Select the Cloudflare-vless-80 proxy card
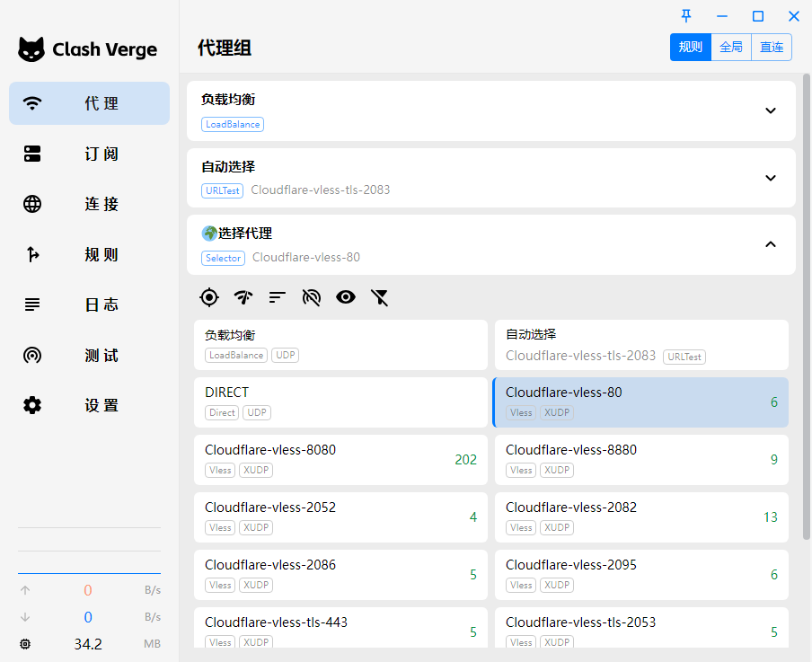 tap(640, 402)
